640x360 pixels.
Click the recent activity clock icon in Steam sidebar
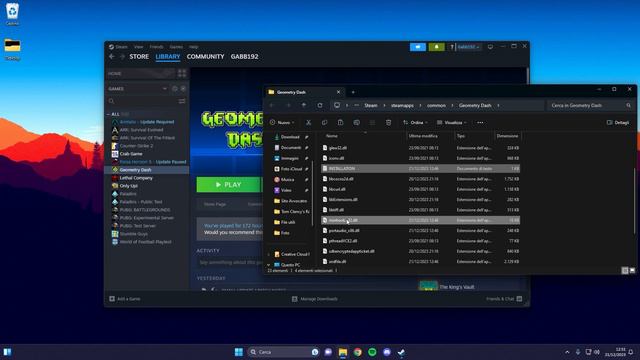click(175, 89)
